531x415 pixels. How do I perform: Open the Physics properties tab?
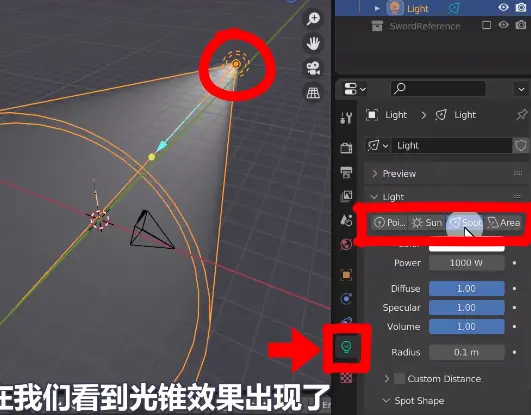[346, 298]
